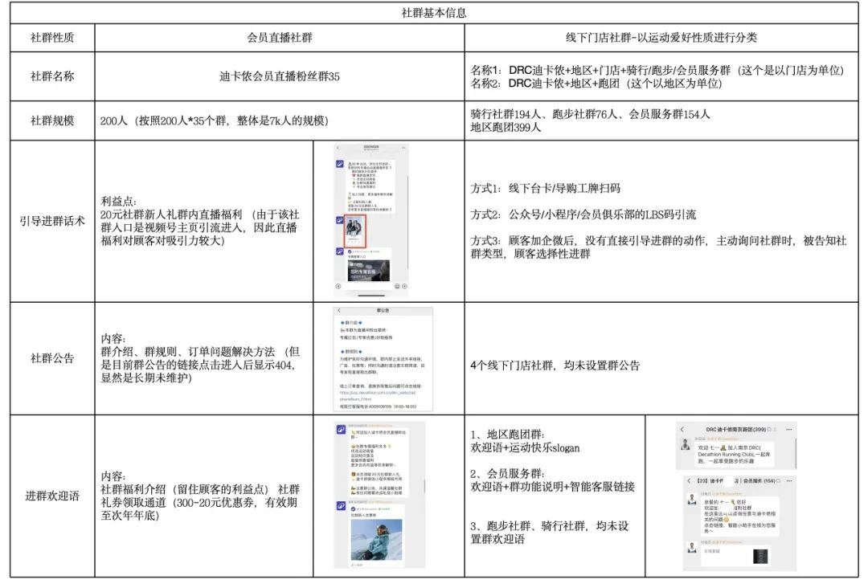
Task: Tap avatar beside 亲爱的 welcome message in 会员服务群
Action: click(692, 500)
